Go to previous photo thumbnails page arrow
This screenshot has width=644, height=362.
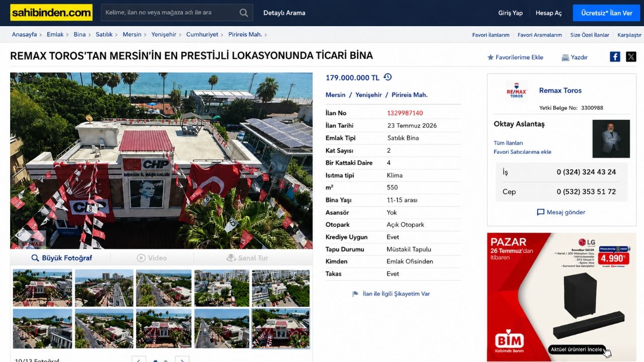139,359
